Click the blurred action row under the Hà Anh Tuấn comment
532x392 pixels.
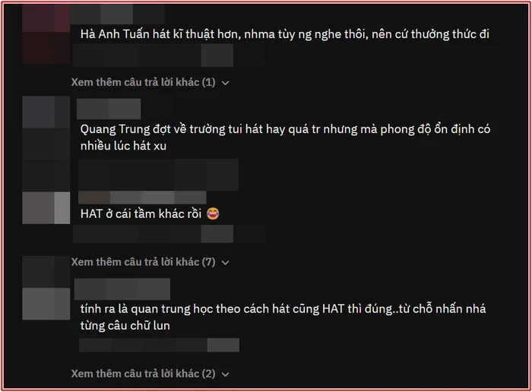click(169, 55)
